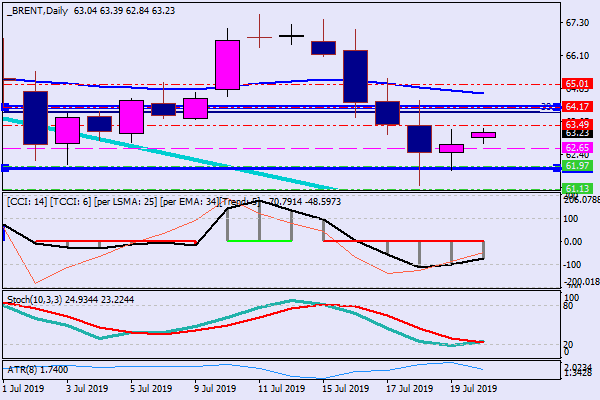Image resolution: width=600 pixels, height=400 pixels.
Task: Click the last small magenta candle
Action: 483,134
